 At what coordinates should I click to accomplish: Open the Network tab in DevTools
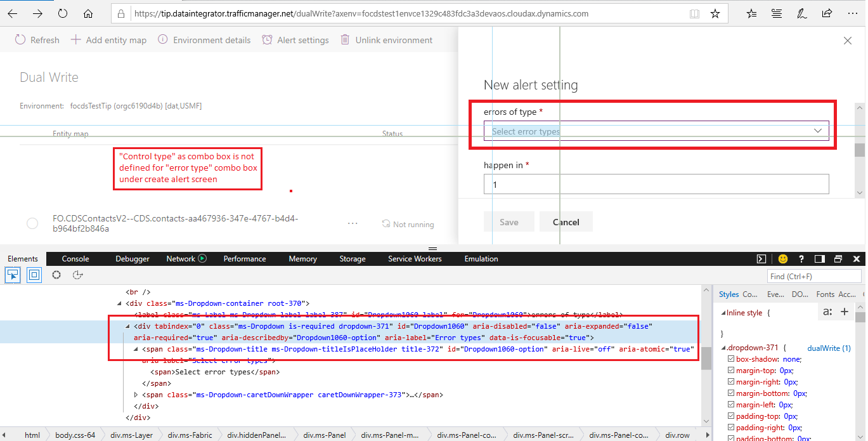coord(180,258)
